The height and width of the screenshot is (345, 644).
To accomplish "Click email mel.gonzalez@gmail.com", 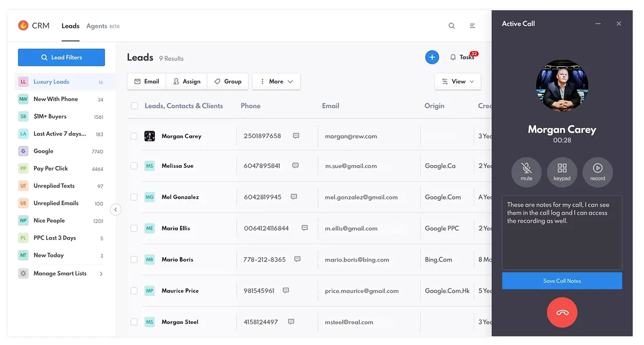I will pos(361,197).
